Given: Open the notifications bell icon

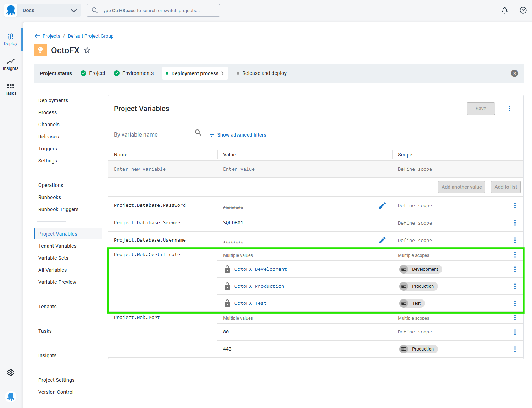Looking at the screenshot, I should point(505,10).
